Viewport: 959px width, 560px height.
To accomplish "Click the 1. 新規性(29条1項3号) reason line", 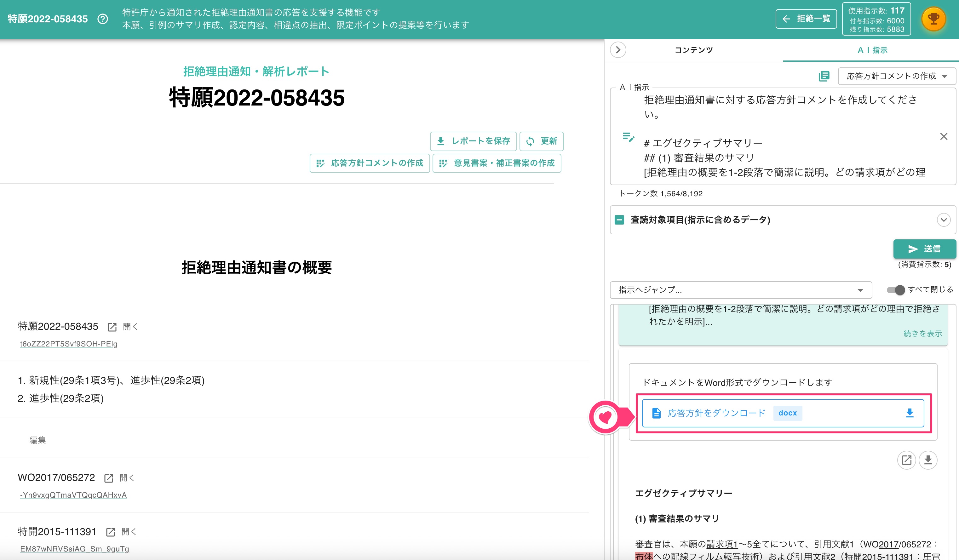I will click(x=111, y=380).
